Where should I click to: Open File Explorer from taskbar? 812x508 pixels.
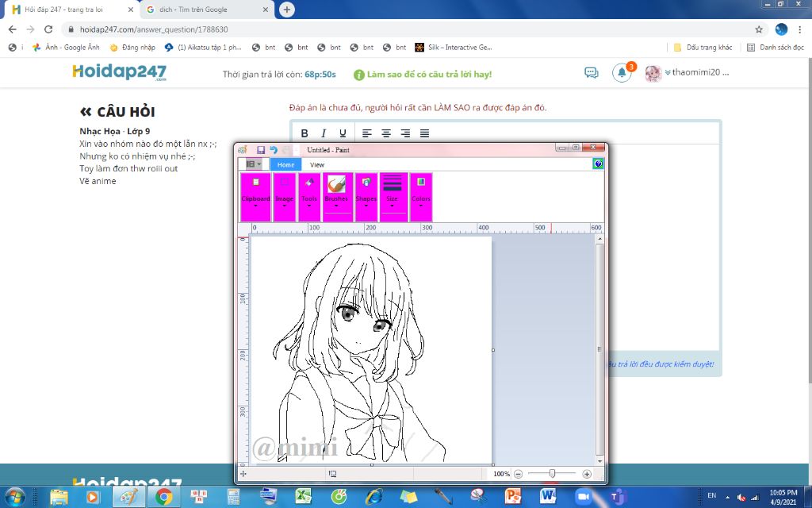(59, 497)
